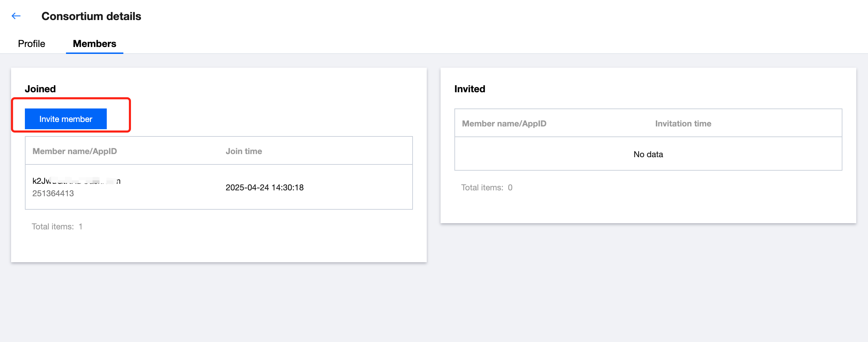The height and width of the screenshot is (342, 868).
Task: Click the Total items label under Joined table
Action: click(53, 227)
